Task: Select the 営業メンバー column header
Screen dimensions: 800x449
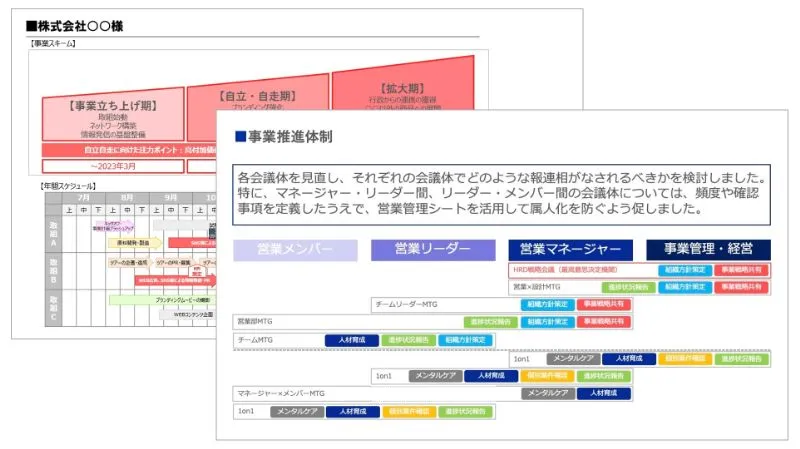Action: 295,250
